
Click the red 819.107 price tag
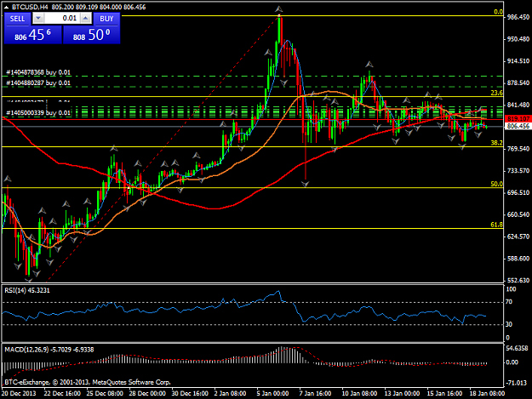[518, 118]
